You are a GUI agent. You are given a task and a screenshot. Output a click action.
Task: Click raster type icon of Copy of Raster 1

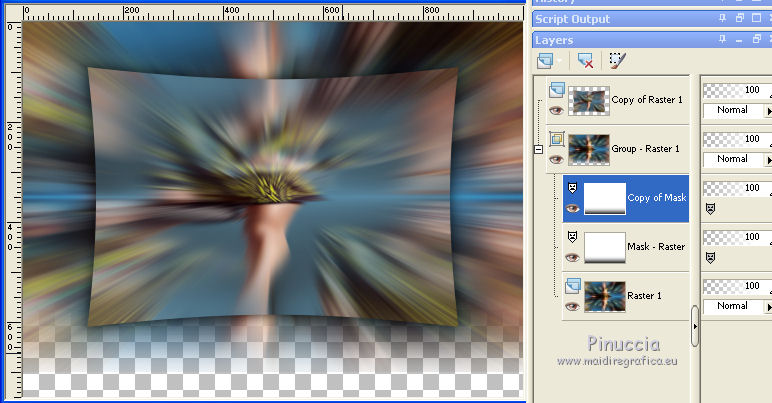click(x=557, y=90)
